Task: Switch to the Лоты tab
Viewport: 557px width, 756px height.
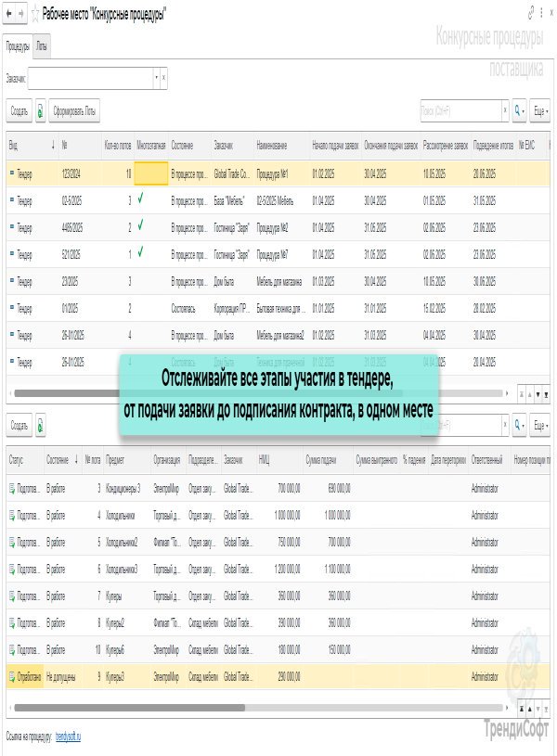Action: (x=44, y=45)
